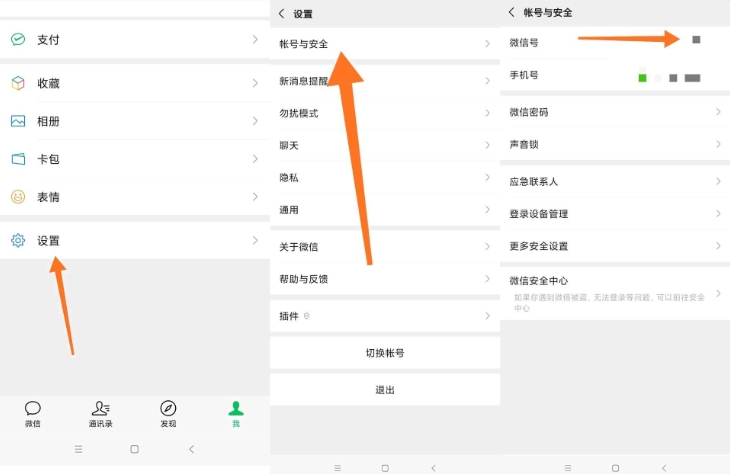Tap Android home button under the 设置 screen
The height and width of the screenshot is (474, 730).
[385, 468]
